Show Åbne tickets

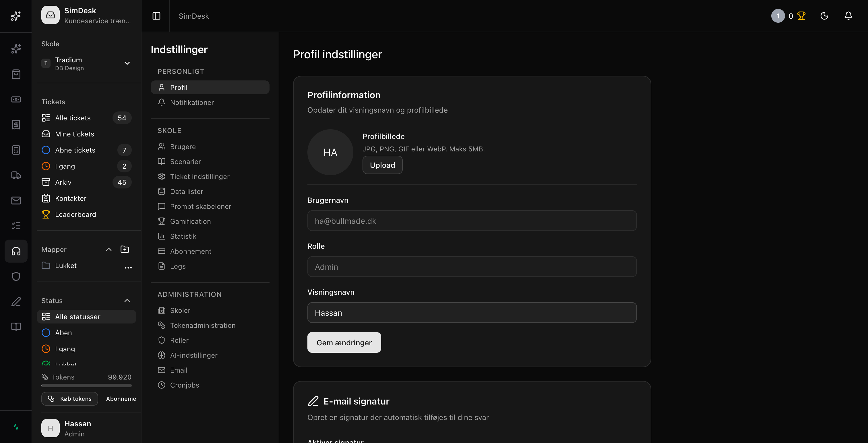[x=86, y=150]
